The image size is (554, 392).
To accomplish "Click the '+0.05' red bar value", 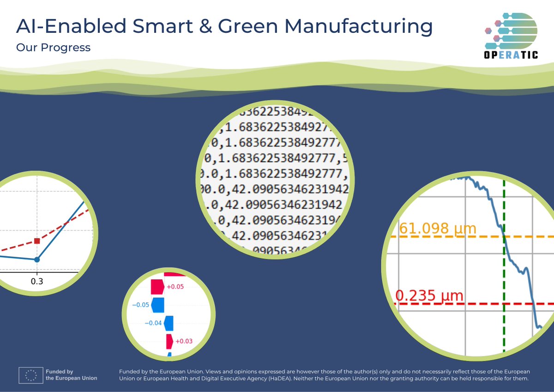I will pyautogui.click(x=175, y=287).
